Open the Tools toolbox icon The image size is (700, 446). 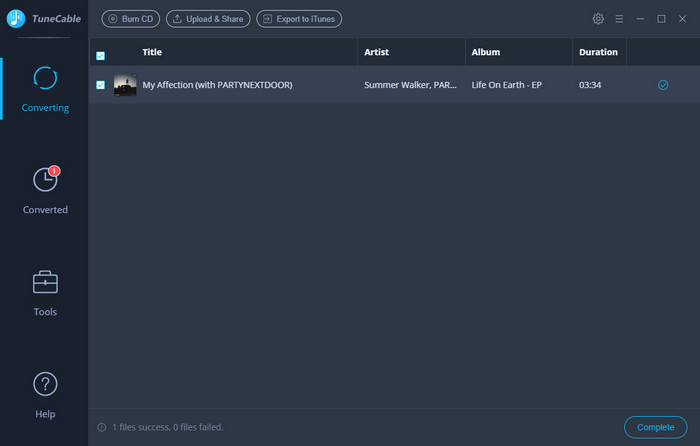click(45, 282)
